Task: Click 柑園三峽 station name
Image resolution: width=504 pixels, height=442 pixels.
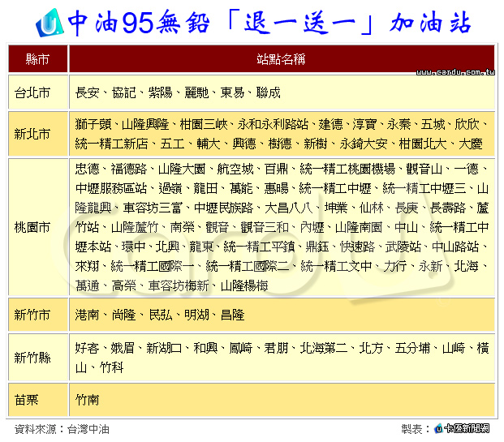Action: click(x=204, y=124)
